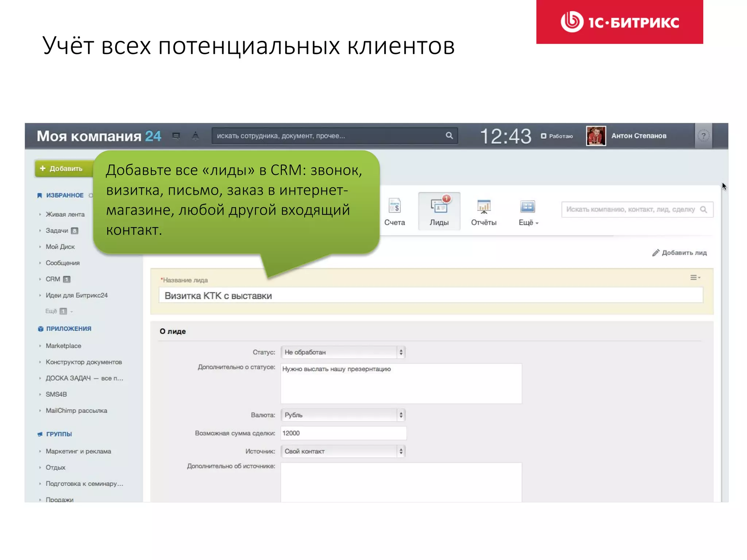Click the magnifier in the top search bar

click(449, 136)
